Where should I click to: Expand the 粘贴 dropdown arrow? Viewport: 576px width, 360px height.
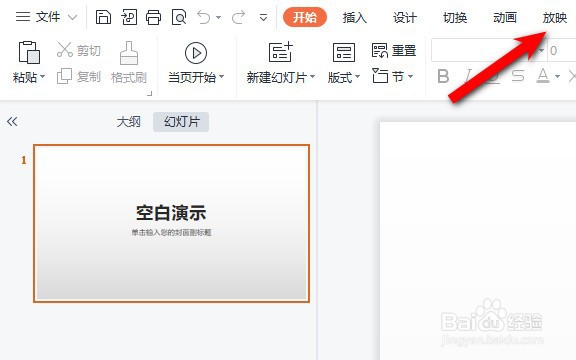point(43,77)
